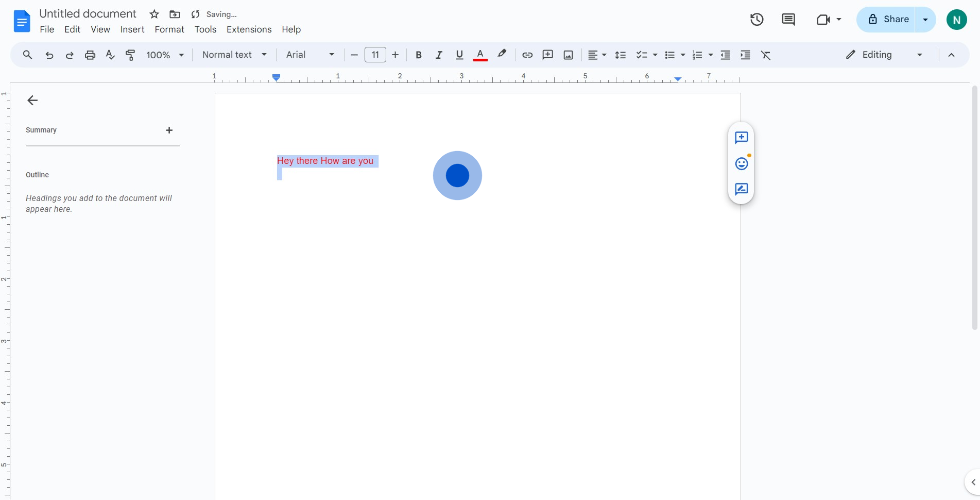
Task: Open the Format menu
Action: tap(169, 29)
